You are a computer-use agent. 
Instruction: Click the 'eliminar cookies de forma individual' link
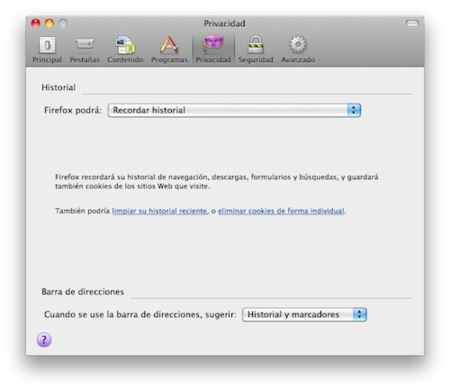281,211
